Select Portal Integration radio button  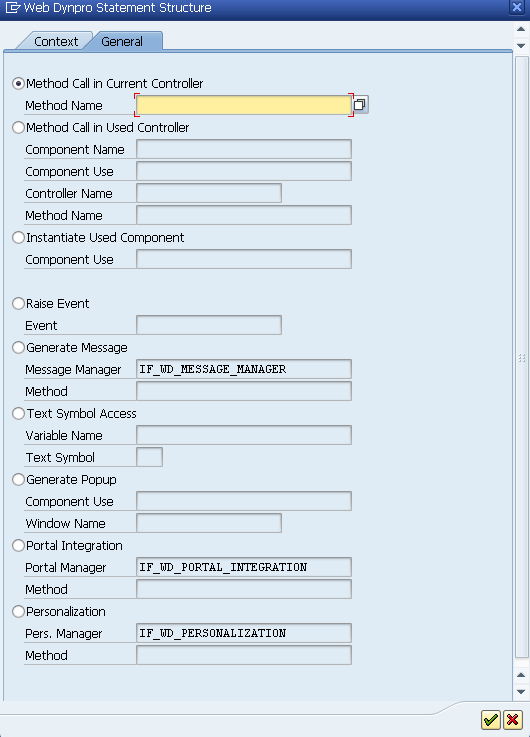[x=18, y=546]
